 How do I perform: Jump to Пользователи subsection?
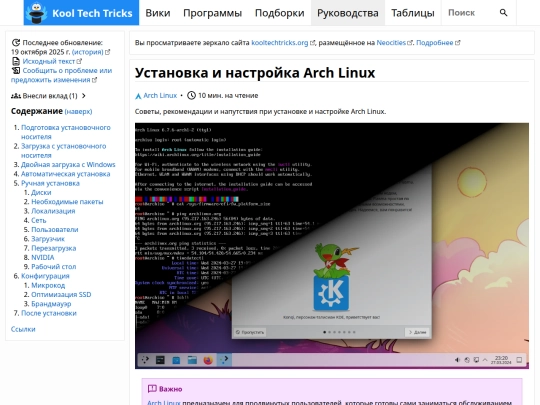(55, 230)
